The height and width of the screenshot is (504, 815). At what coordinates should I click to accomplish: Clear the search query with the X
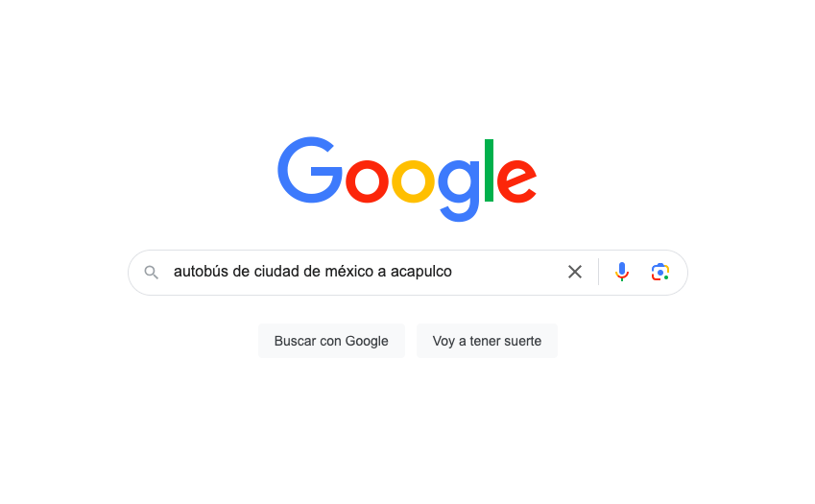pyautogui.click(x=575, y=272)
